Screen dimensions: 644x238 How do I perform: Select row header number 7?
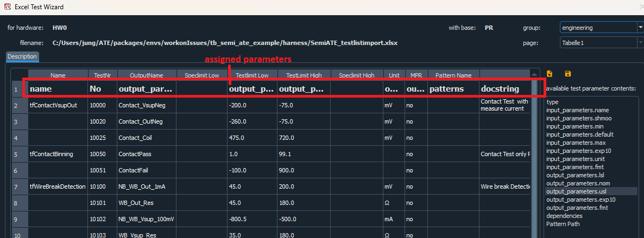[x=15, y=186]
